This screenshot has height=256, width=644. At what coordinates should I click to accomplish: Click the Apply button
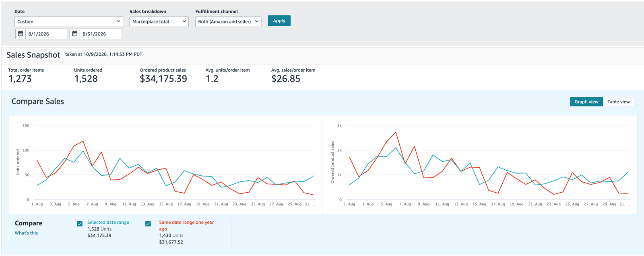(x=279, y=21)
